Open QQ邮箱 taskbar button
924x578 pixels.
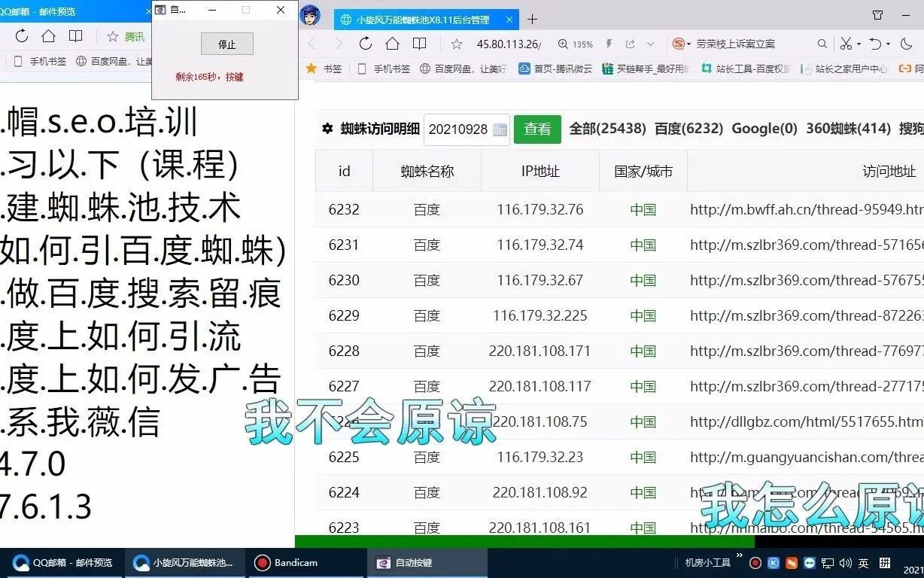(x=63, y=562)
